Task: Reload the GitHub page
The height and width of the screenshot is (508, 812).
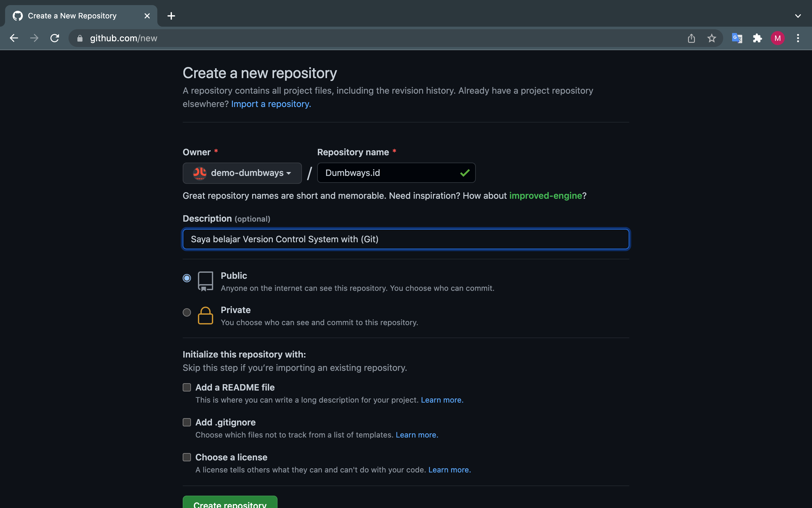Action: click(x=55, y=38)
